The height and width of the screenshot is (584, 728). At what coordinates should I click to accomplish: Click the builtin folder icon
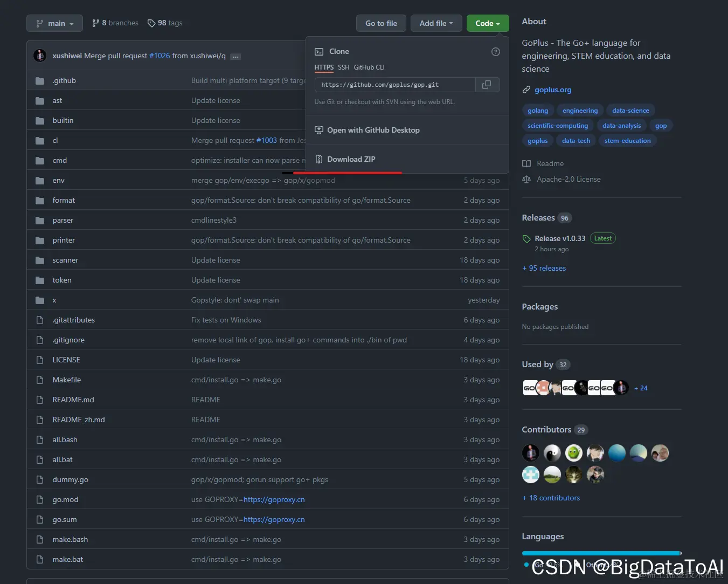pos(40,121)
